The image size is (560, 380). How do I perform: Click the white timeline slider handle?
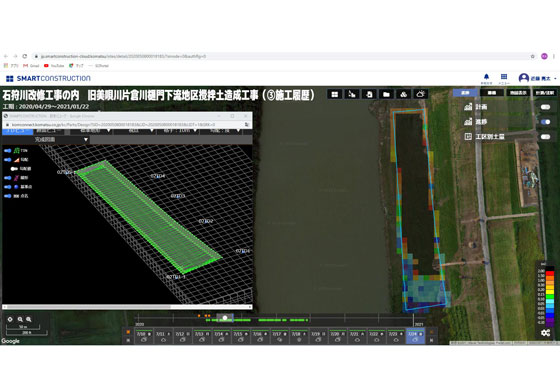[x=225, y=318]
